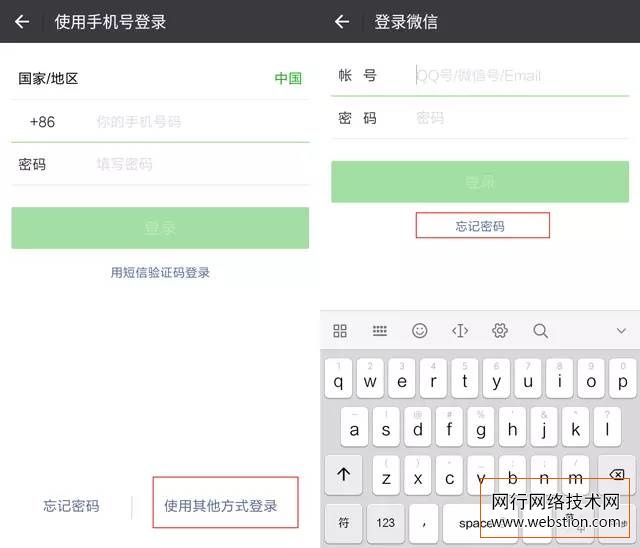This screenshot has width=640, height=548.
Task: Tap the g key
Action: click(481, 427)
